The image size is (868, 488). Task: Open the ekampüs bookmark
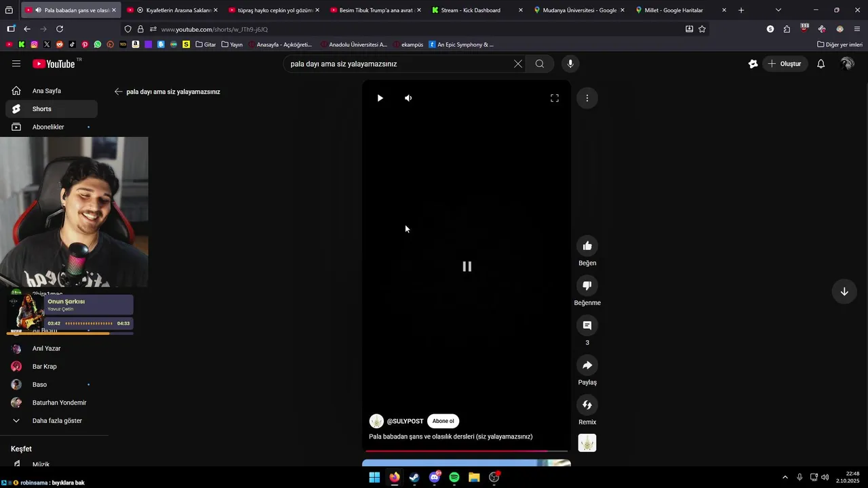pyautogui.click(x=408, y=45)
